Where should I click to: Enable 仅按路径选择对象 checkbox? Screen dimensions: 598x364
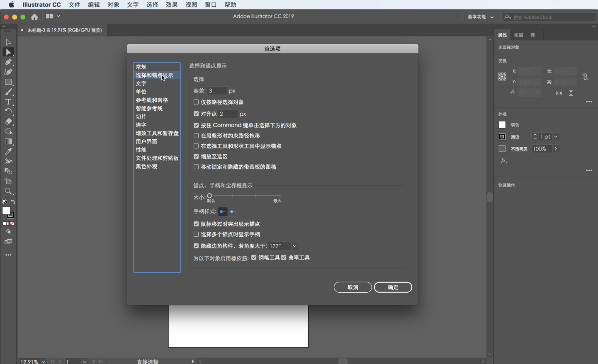coord(196,102)
